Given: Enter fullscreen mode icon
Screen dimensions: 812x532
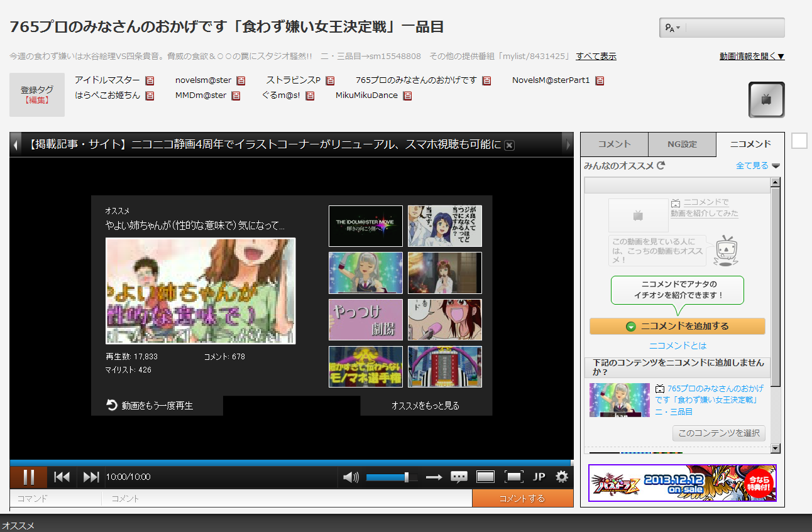Looking at the screenshot, I should [x=514, y=477].
